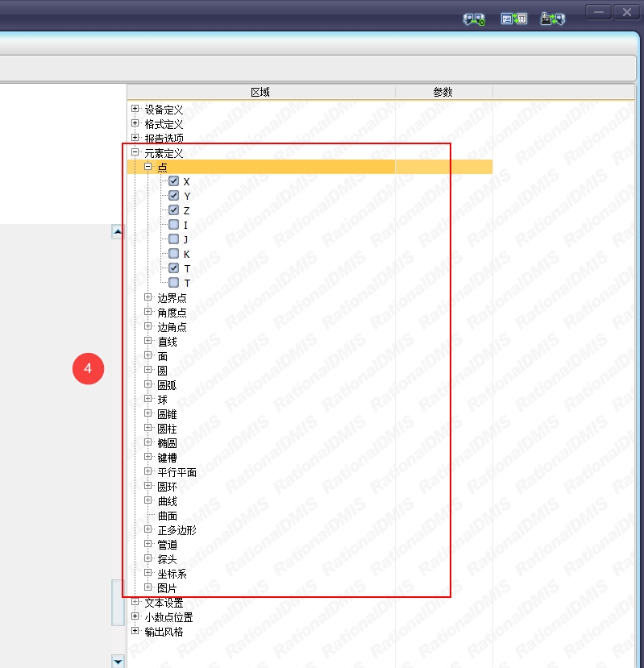Image resolution: width=644 pixels, height=668 pixels.
Task: Expand the 圆 node
Action: (x=147, y=369)
